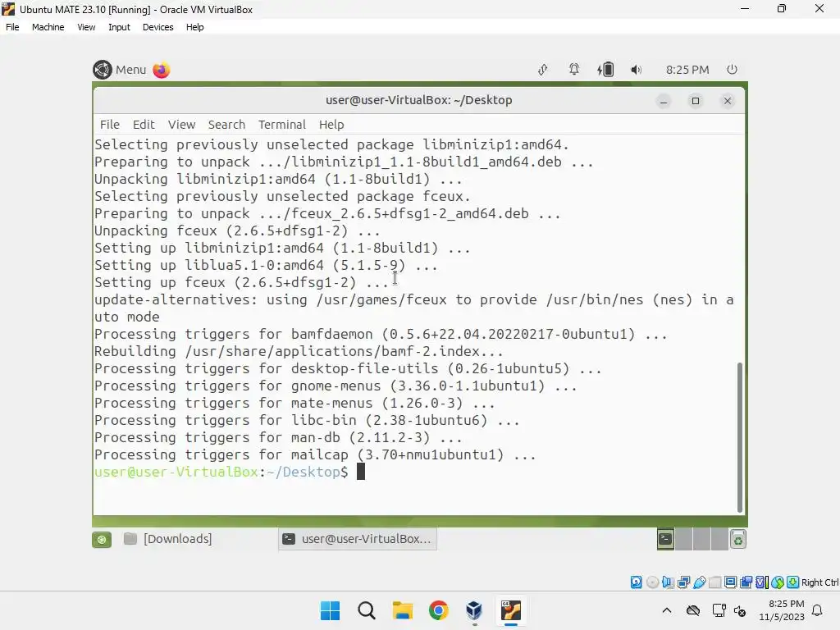
Task: Open the battery power indicator in MATE panel
Action: 605,69
